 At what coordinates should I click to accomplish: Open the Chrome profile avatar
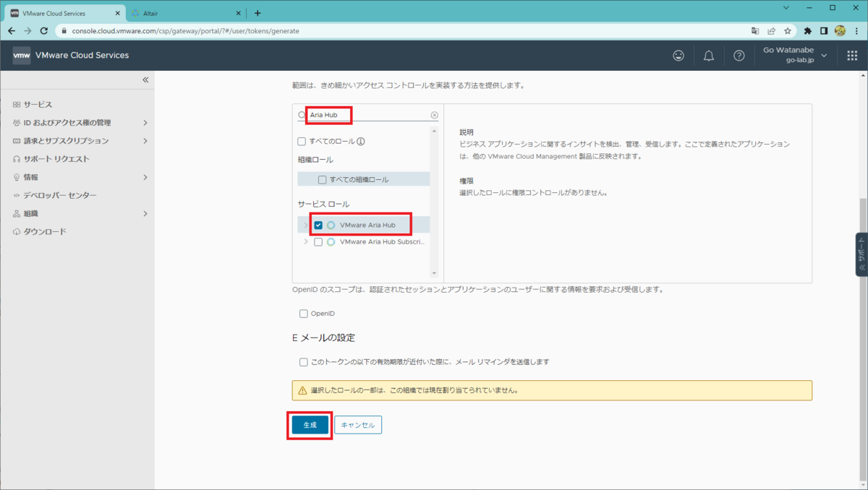click(x=840, y=31)
